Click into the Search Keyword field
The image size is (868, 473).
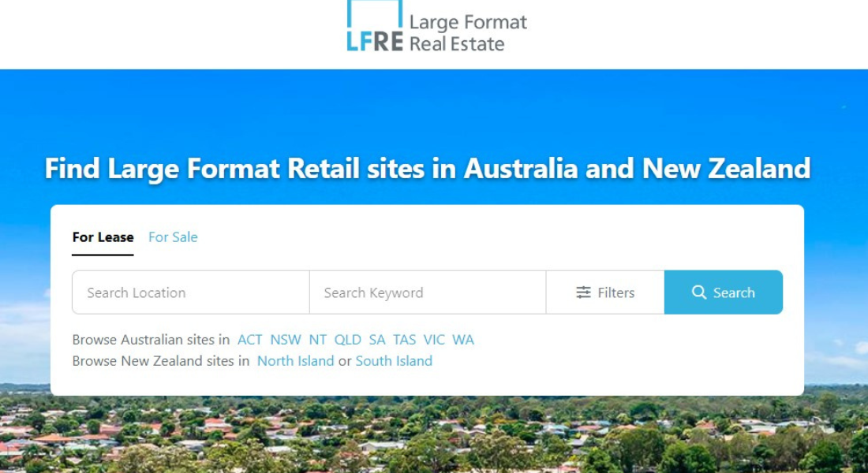[427, 292]
